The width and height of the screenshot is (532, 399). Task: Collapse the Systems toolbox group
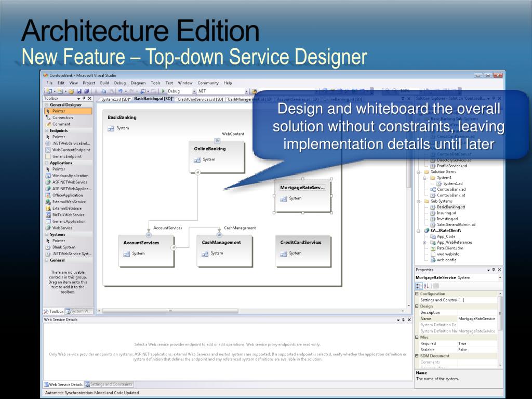47,234
